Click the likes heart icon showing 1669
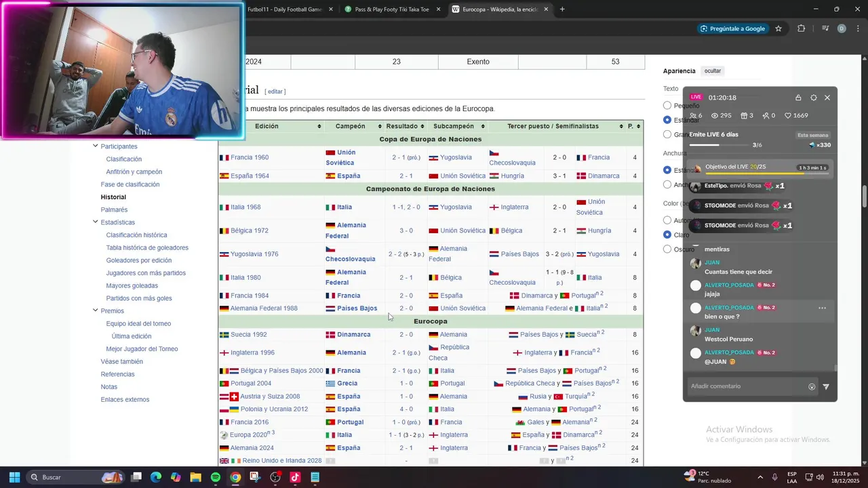Image resolution: width=868 pixels, height=488 pixels. [788, 116]
